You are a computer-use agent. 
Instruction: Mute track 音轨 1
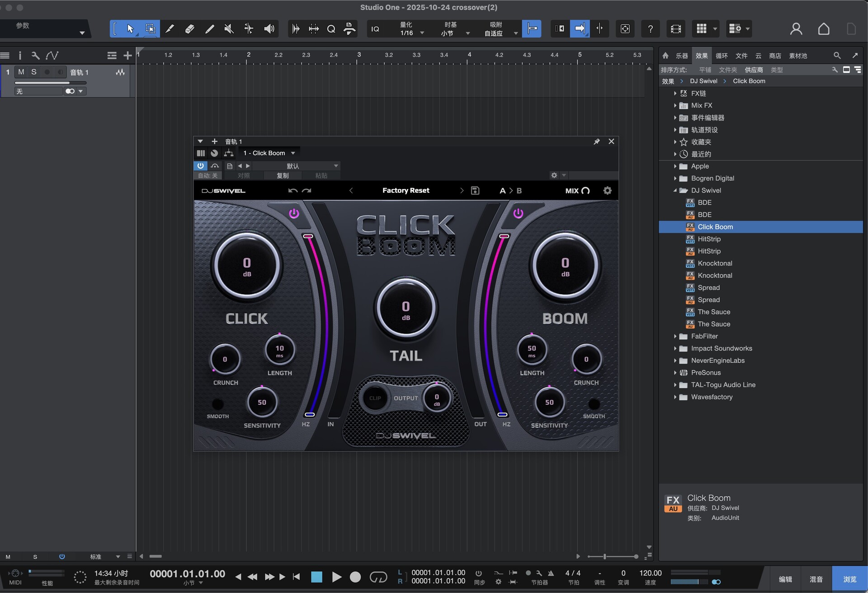(x=21, y=72)
